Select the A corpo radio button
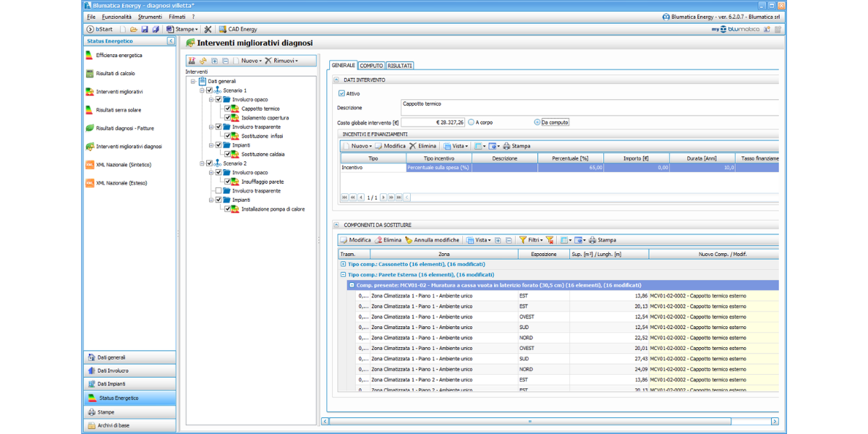Screen dimensions: 868x434 click(472, 122)
